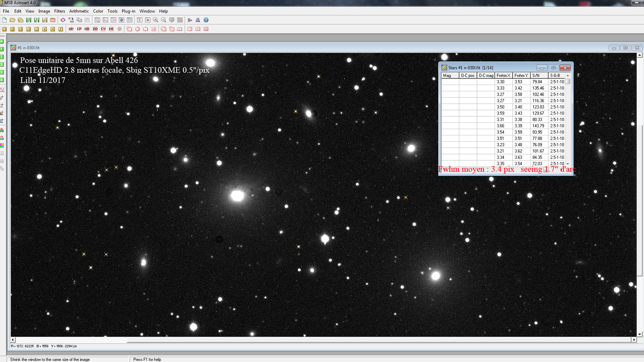Screen dimensions: 644x362
Task: Click the green number 1 sidebar icon
Action: 2,57
